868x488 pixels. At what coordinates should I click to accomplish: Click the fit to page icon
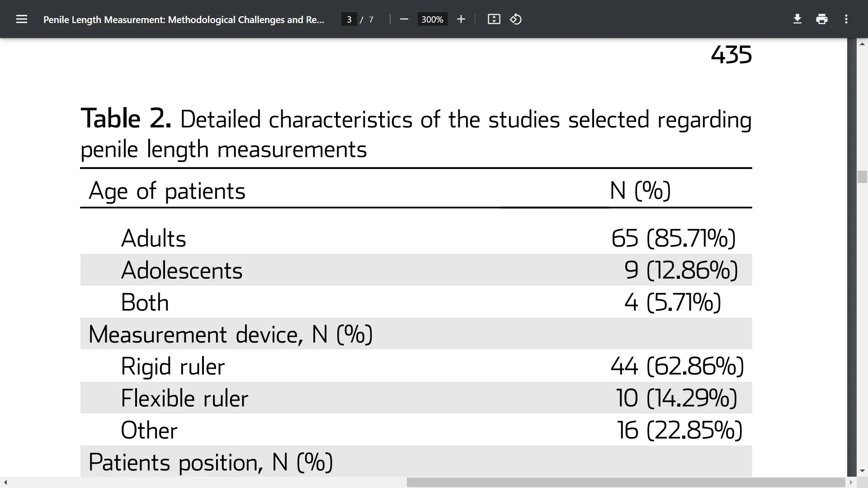494,19
